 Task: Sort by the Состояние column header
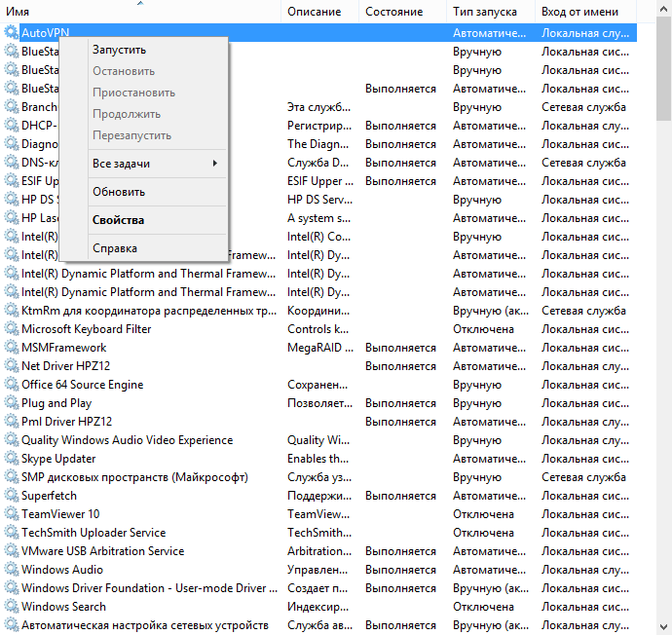click(402, 11)
